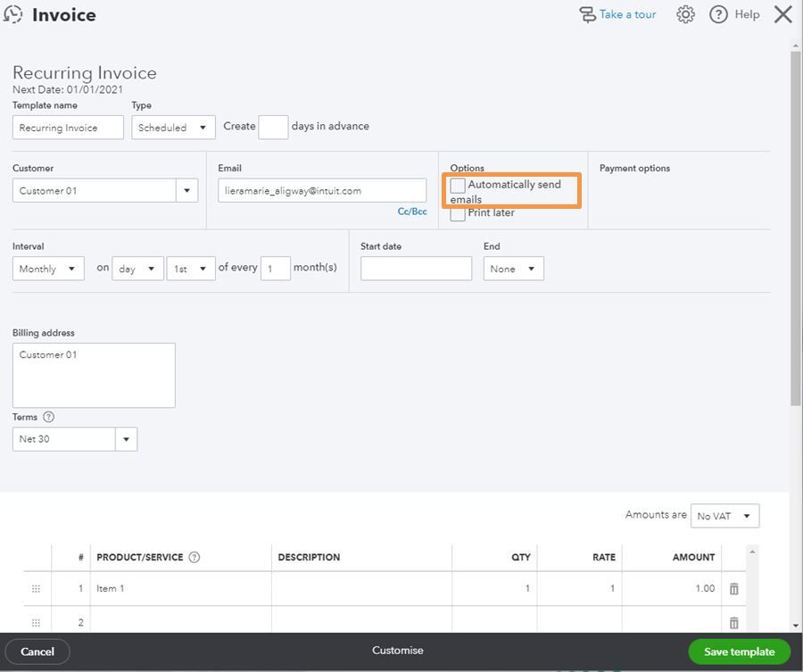Open the Type dropdown showing Scheduled
This screenshot has height=672, width=803.
pyautogui.click(x=173, y=128)
